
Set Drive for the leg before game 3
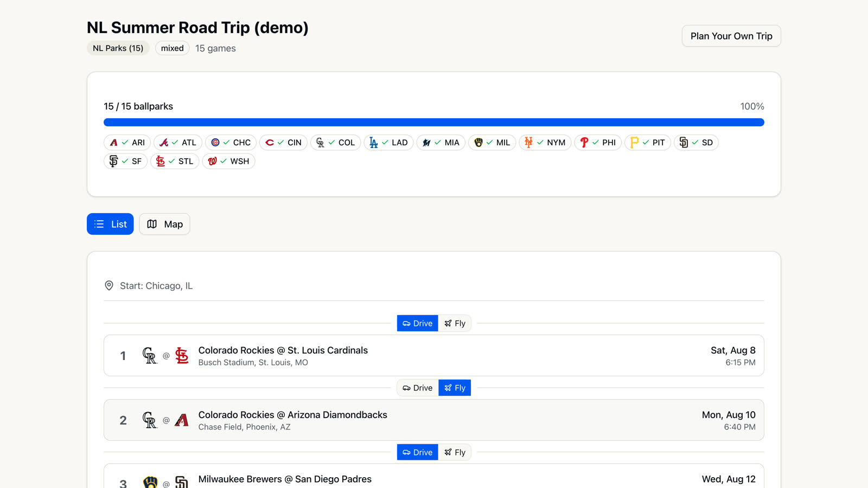coord(418,452)
